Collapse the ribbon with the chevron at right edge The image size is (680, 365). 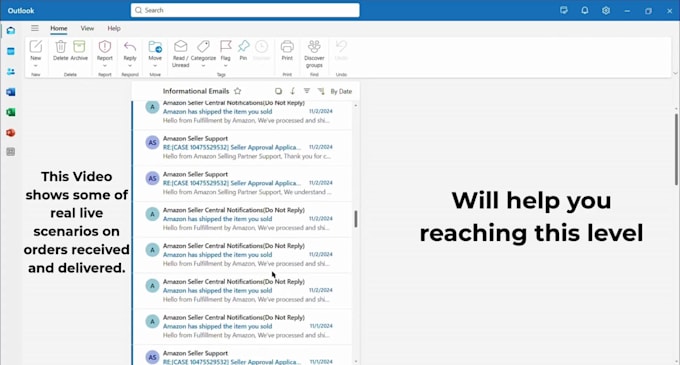[x=674, y=73]
